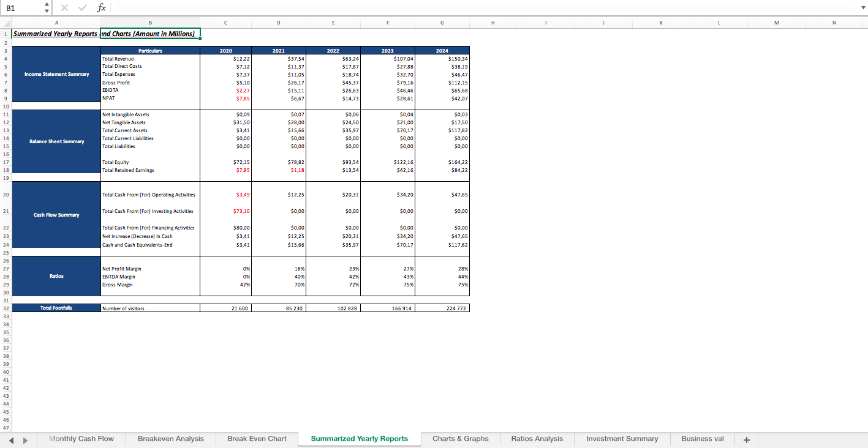Select the 2020 Financing value $80,00
The image size is (868, 448).
[x=225, y=228]
